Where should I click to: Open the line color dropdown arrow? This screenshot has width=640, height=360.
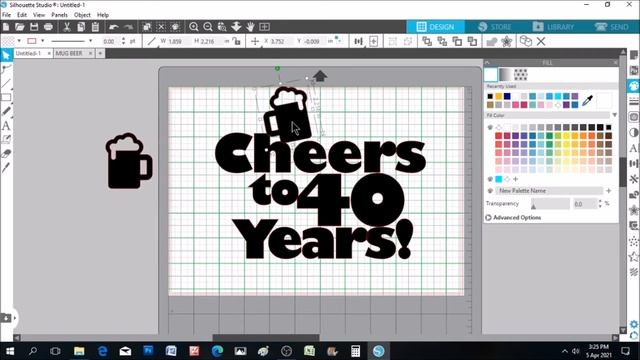(x=42, y=41)
